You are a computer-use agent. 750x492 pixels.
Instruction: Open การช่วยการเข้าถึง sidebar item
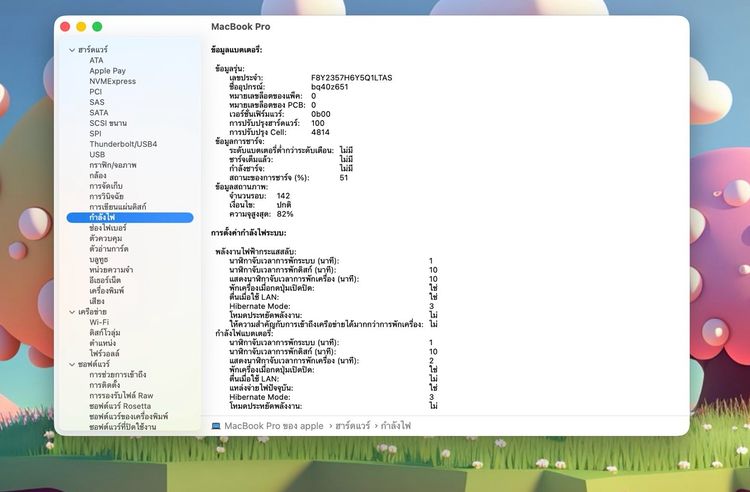point(118,375)
